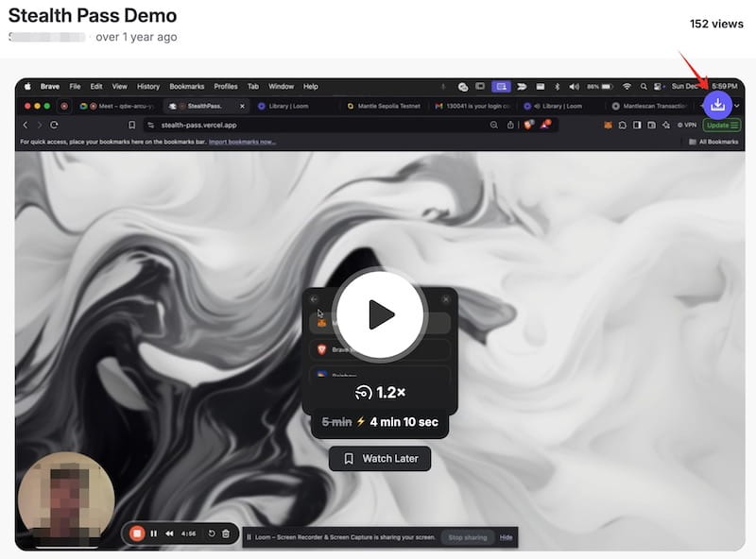Click the share icon in address bar
The height and width of the screenshot is (559, 756).
tap(510, 125)
